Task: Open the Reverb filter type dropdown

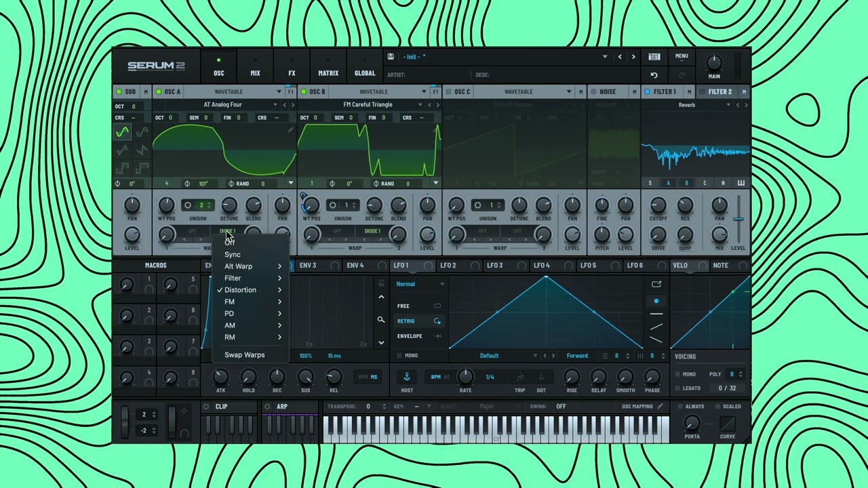Action: (x=686, y=105)
